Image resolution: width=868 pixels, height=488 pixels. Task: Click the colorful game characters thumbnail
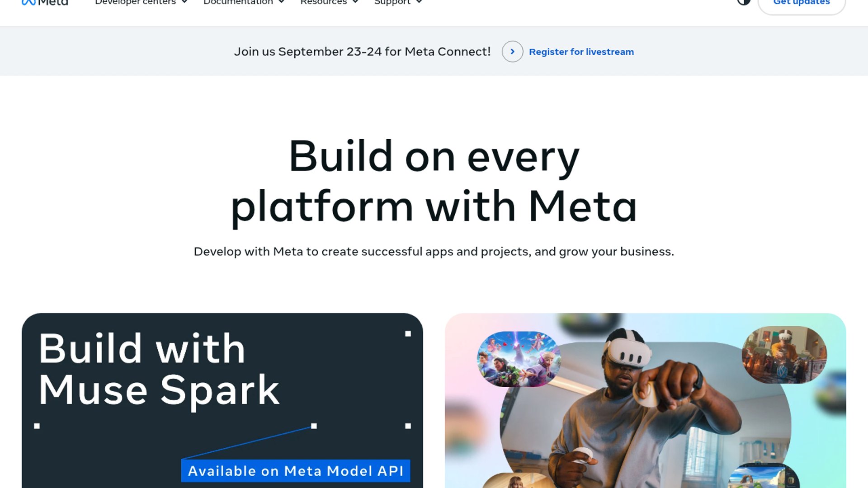(x=519, y=359)
